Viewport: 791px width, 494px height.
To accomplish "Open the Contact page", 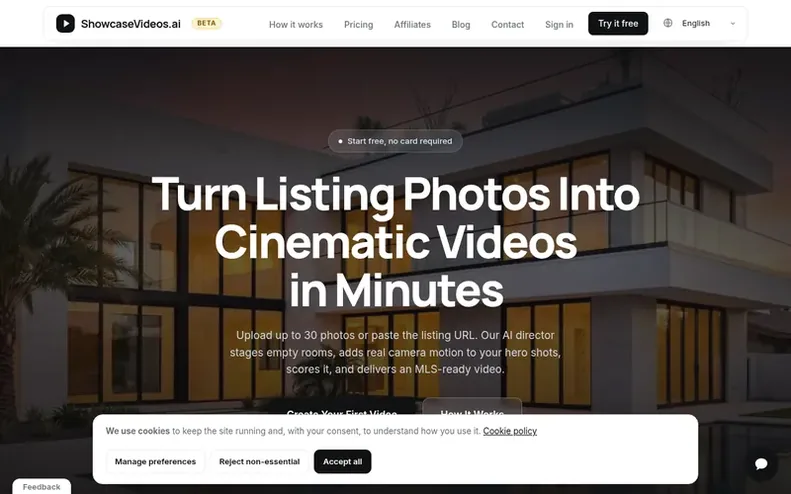I will coord(507,24).
